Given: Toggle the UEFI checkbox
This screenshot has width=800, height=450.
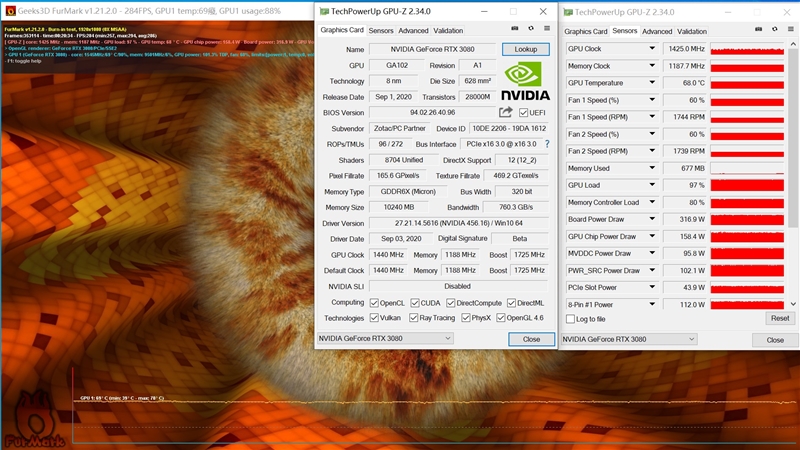Looking at the screenshot, I should coord(523,112).
